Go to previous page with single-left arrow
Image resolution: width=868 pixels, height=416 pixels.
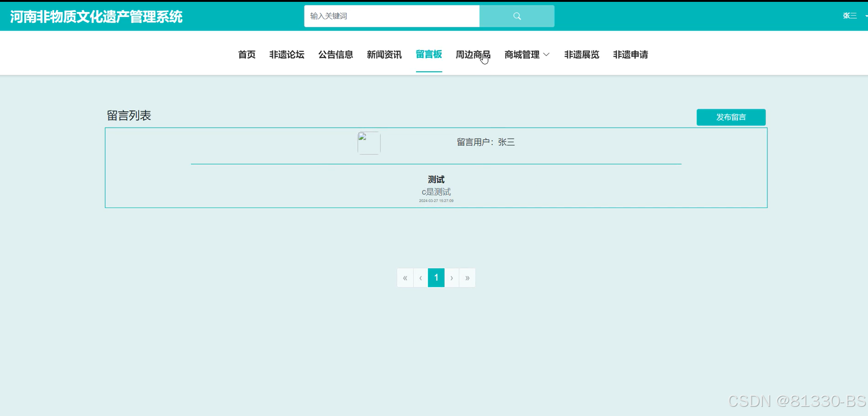pyautogui.click(x=421, y=278)
